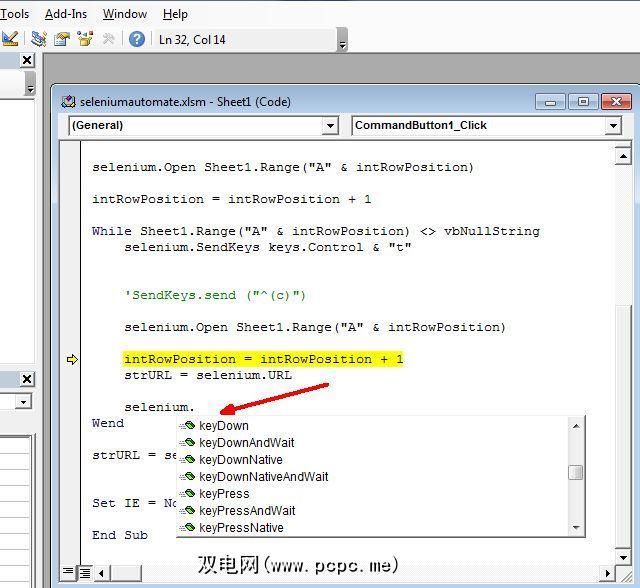This screenshot has height=588, width=640.
Task: Close the lower left docked panel
Action: [x=27, y=379]
